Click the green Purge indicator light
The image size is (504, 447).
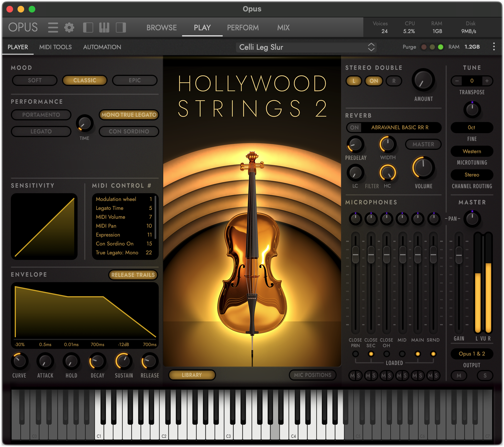click(440, 47)
